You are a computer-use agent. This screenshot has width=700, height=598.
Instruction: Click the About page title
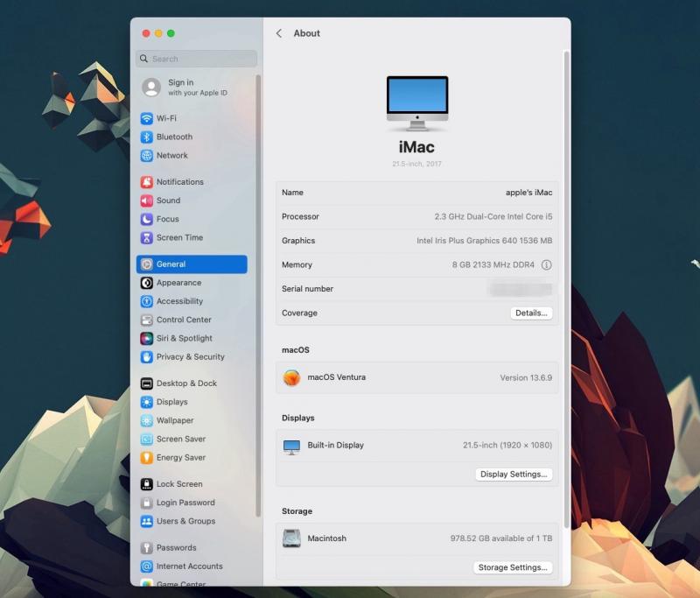(x=307, y=33)
